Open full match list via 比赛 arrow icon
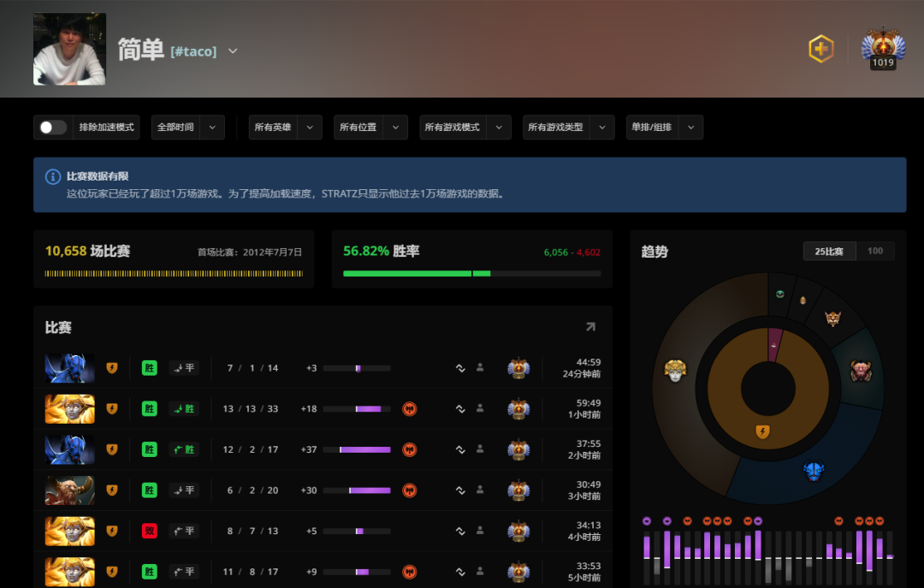 (x=590, y=327)
